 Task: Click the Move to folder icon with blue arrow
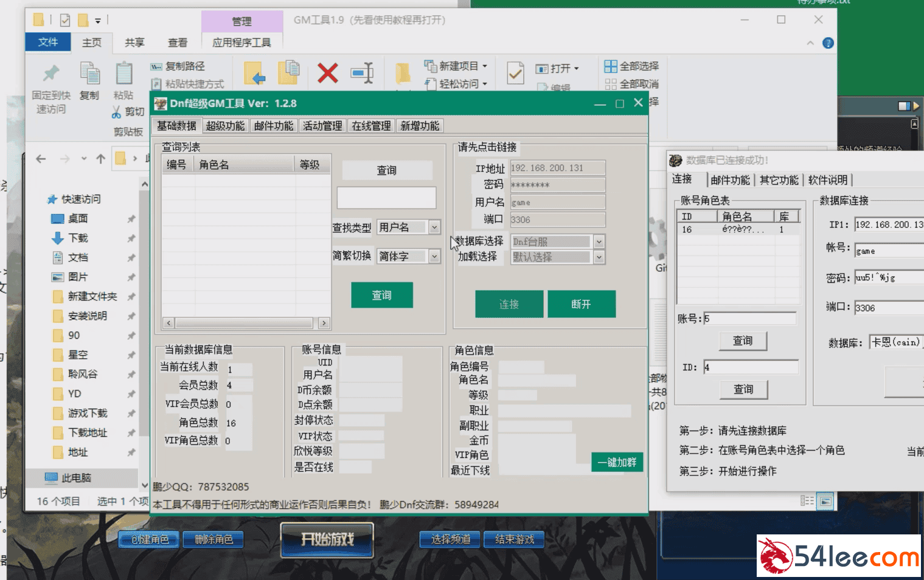coord(255,74)
